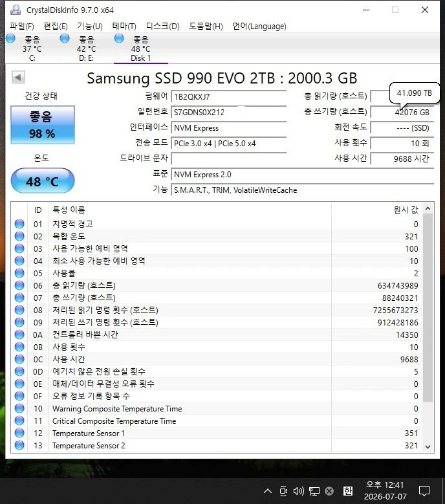Select raw value 634743989 of total reads
The image size is (445, 504).
(x=398, y=285)
